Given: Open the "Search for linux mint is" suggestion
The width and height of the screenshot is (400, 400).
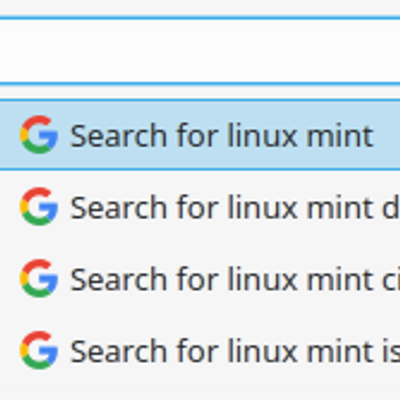Looking at the screenshot, I should 200,350.
